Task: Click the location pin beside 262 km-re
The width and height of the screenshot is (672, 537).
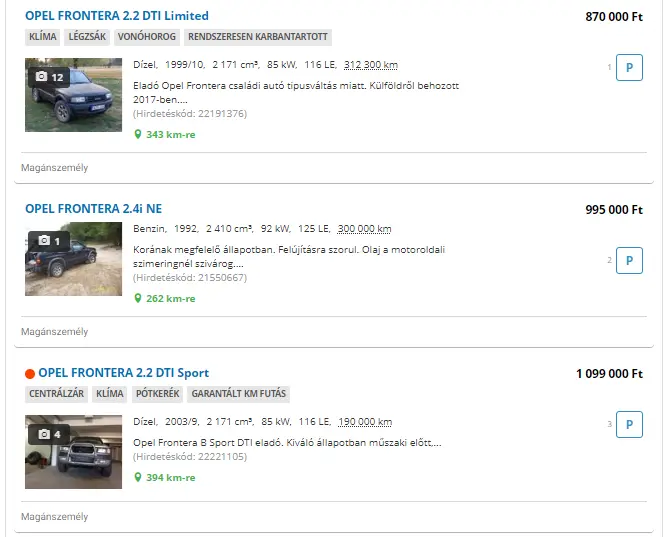Action: tap(138, 298)
